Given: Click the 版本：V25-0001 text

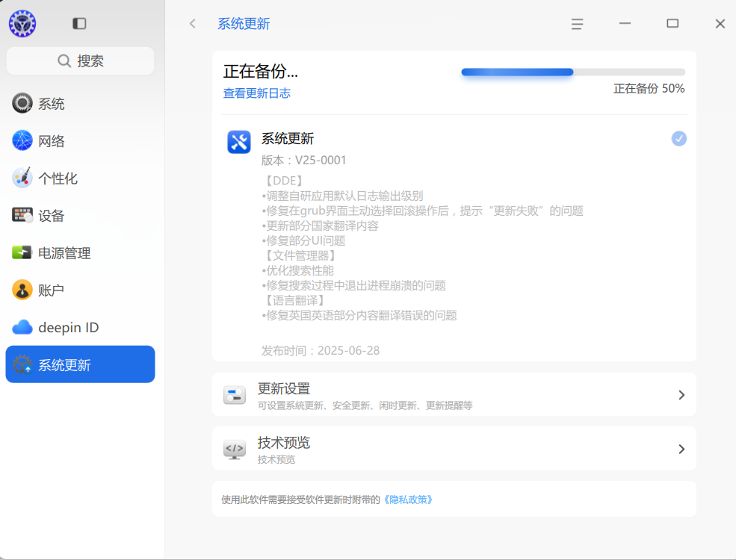Looking at the screenshot, I should click(x=303, y=161).
